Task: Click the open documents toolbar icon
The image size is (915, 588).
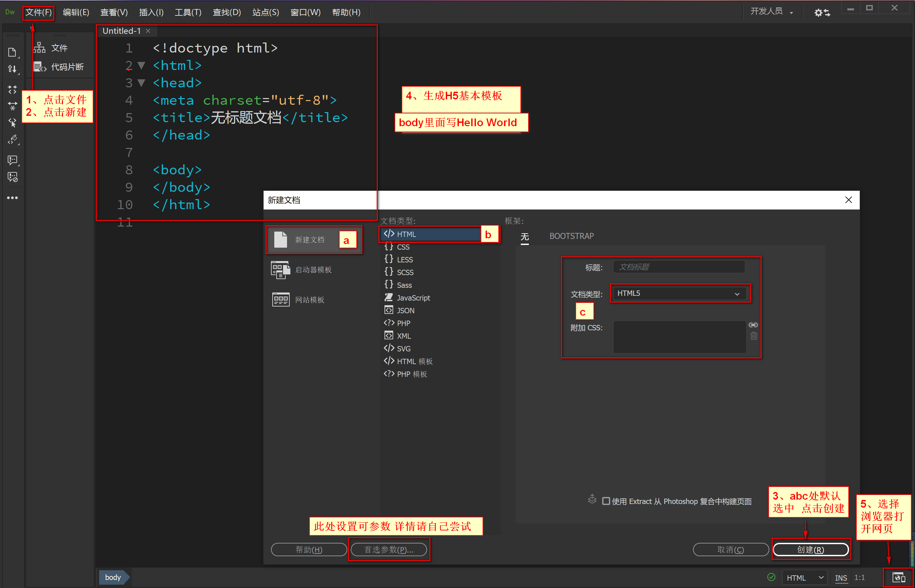Action: [12, 52]
